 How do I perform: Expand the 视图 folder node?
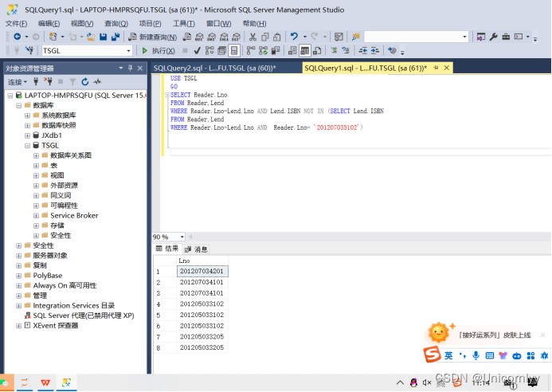pyautogui.click(x=37, y=175)
